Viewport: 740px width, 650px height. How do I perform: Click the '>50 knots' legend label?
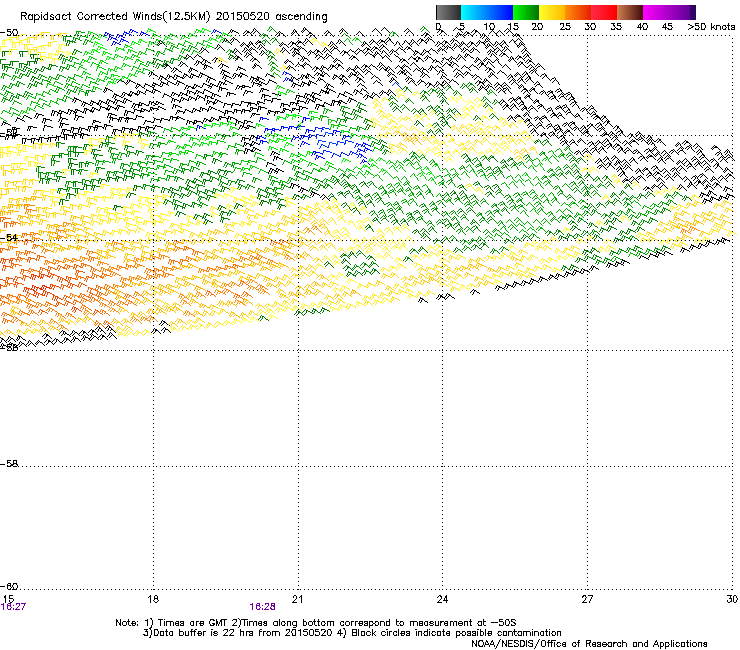coord(711,27)
